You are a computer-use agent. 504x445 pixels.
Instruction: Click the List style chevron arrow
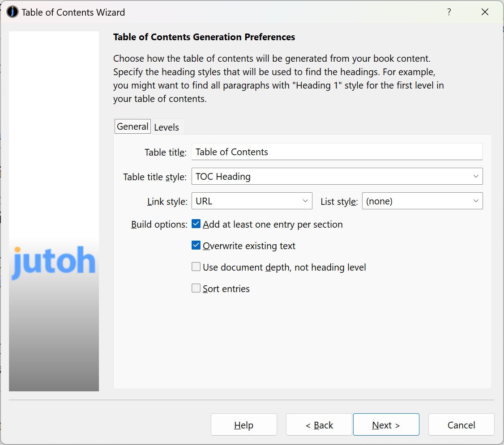[x=475, y=201]
